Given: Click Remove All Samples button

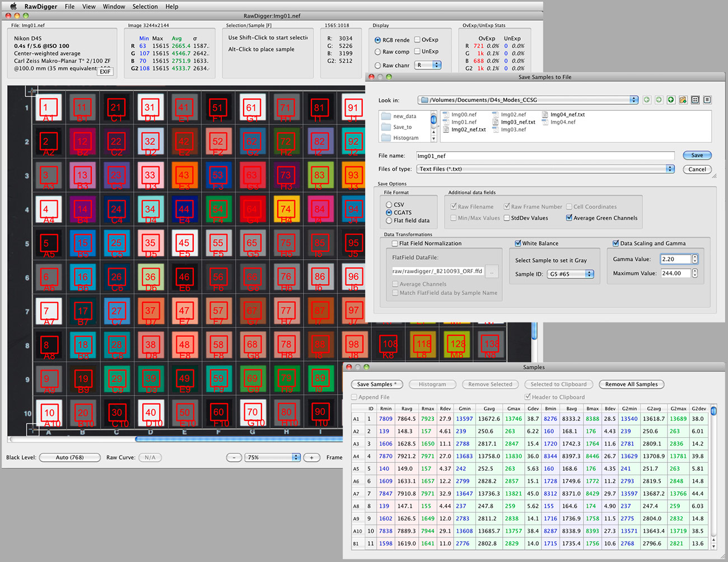Looking at the screenshot, I should [631, 384].
